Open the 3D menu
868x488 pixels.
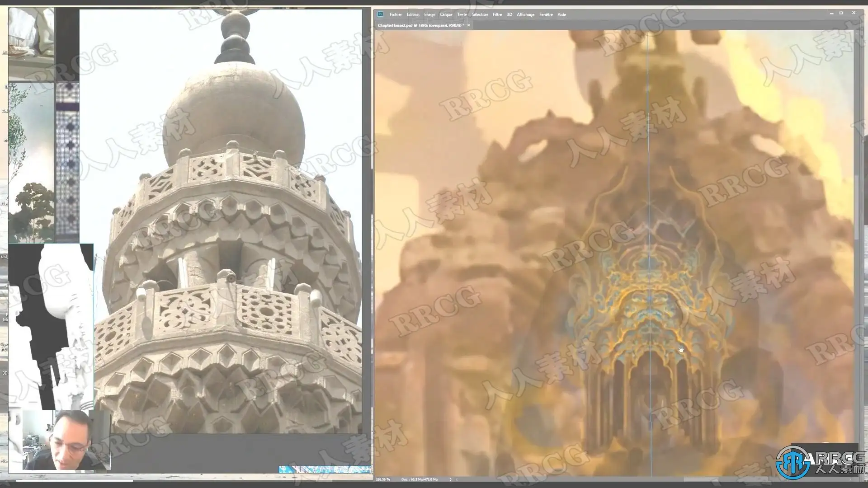[509, 14]
